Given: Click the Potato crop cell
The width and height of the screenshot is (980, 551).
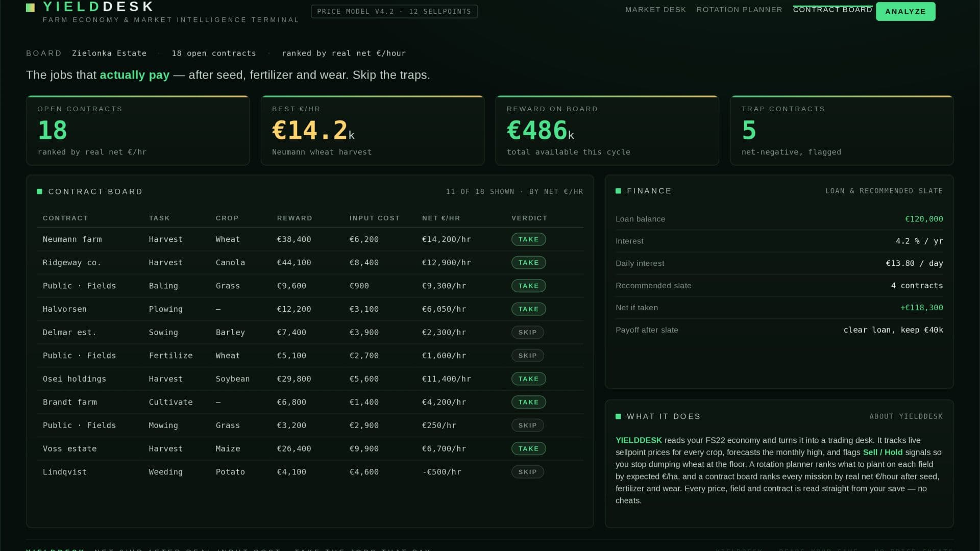Looking at the screenshot, I should [230, 472].
